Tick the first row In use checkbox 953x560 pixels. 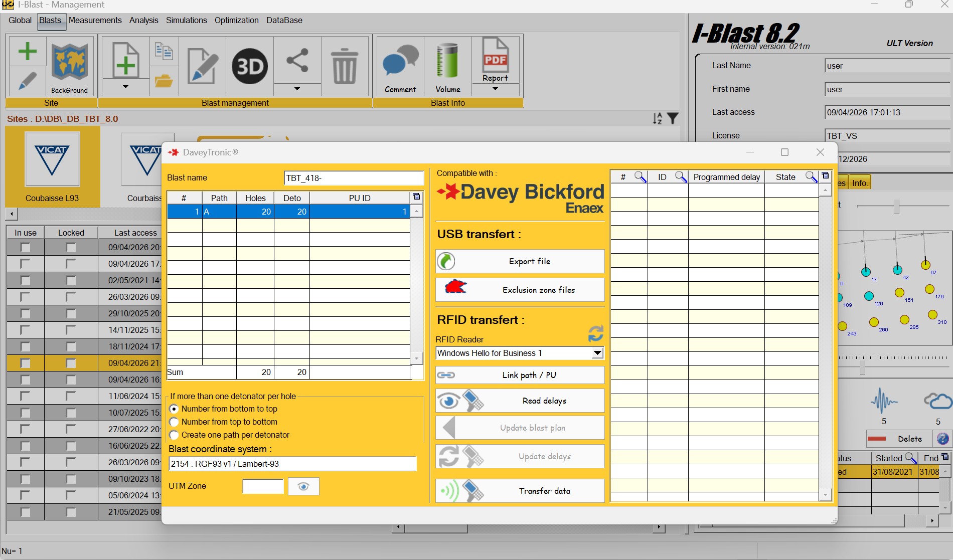(25, 248)
